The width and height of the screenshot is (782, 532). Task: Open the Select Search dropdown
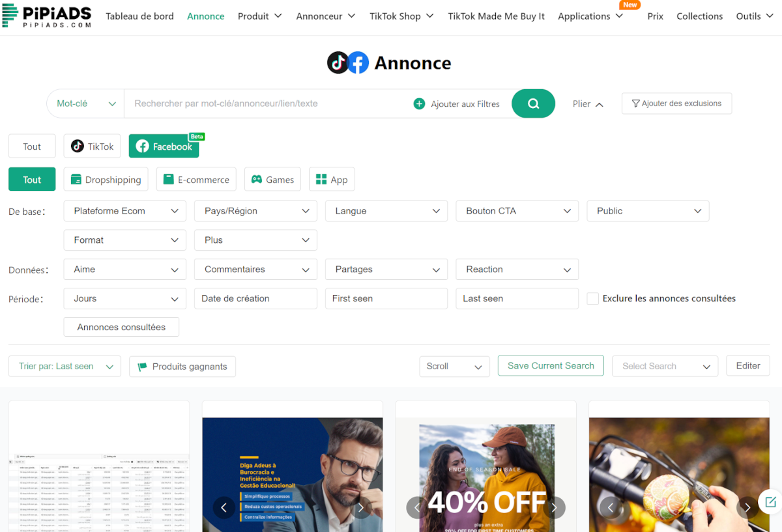[665, 367]
